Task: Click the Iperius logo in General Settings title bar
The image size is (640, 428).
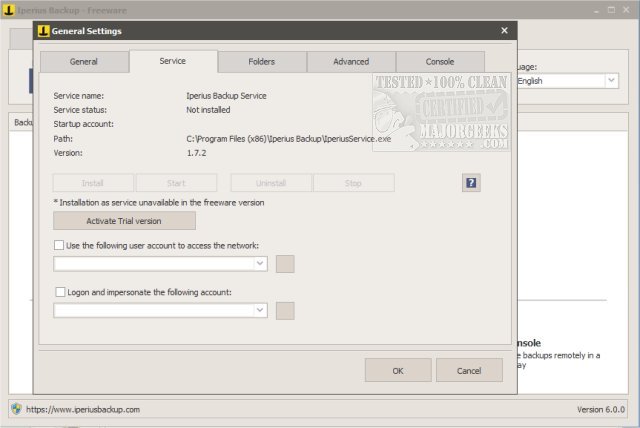Action: 43,31
